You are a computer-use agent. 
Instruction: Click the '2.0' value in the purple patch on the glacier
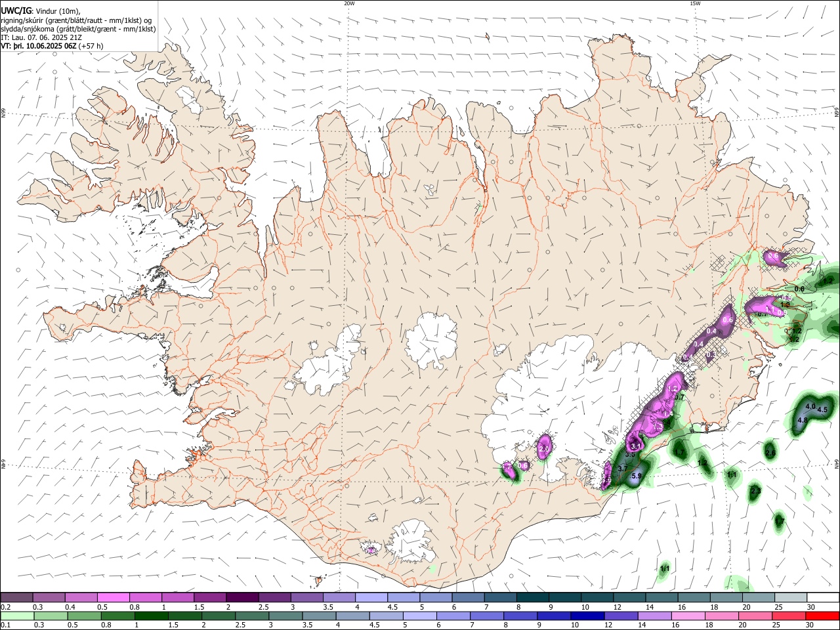tap(544, 449)
